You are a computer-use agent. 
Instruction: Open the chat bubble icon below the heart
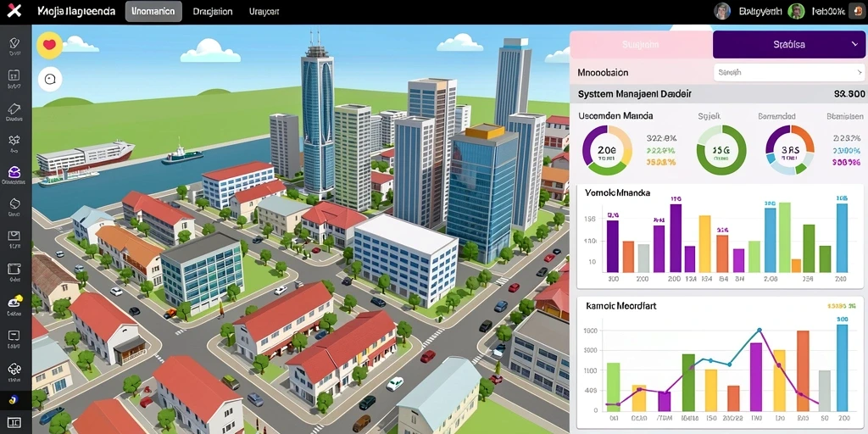point(50,80)
